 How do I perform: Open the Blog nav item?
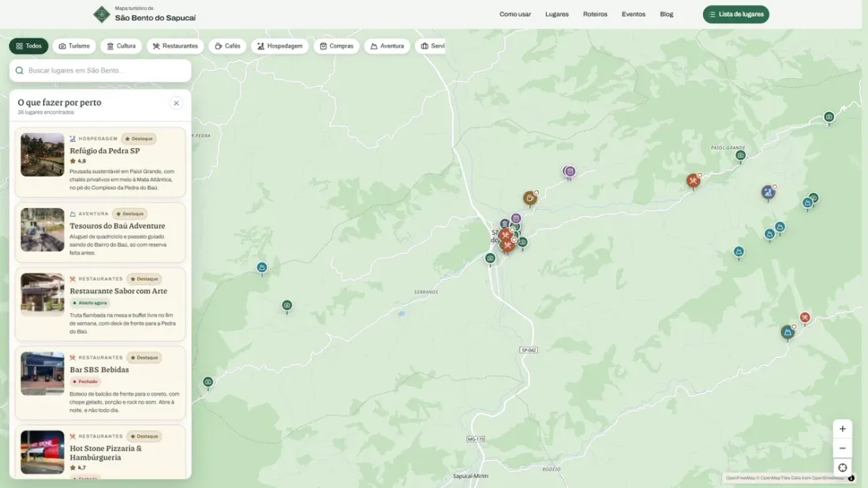pos(667,14)
